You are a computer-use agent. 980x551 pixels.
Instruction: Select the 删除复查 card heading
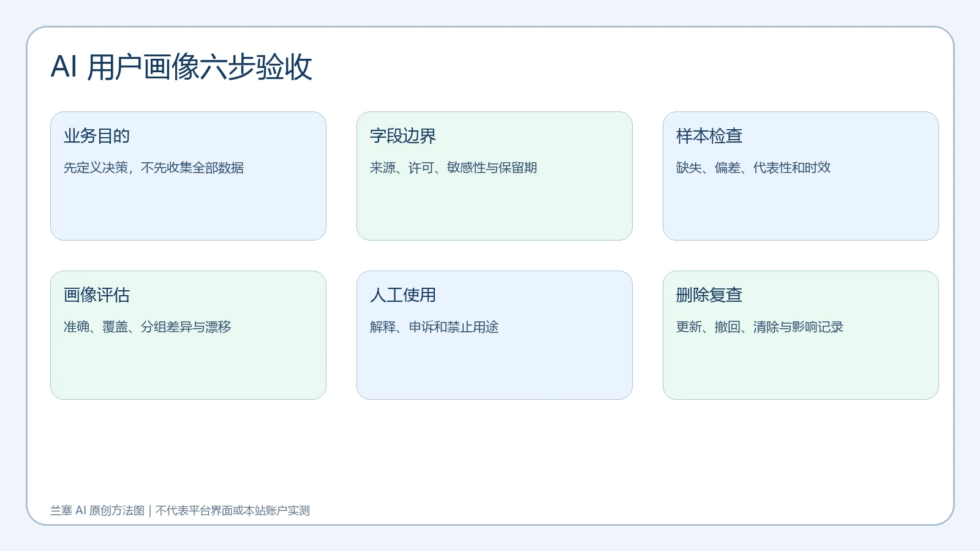point(709,295)
